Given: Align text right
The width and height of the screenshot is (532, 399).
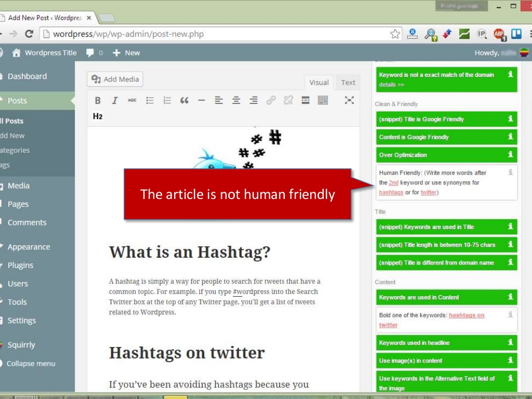Looking at the screenshot, I should [x=254, y=100].
